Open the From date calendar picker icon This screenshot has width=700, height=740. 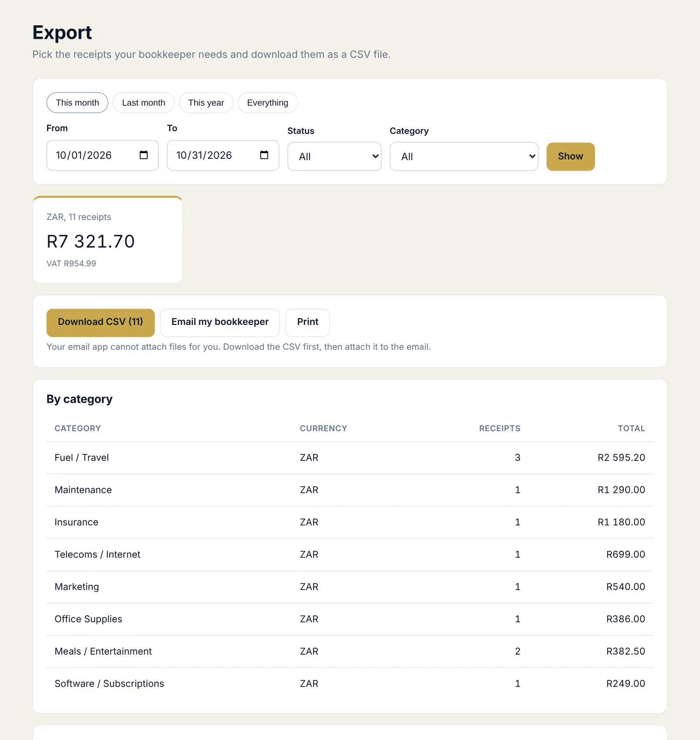tap(143, 155)
